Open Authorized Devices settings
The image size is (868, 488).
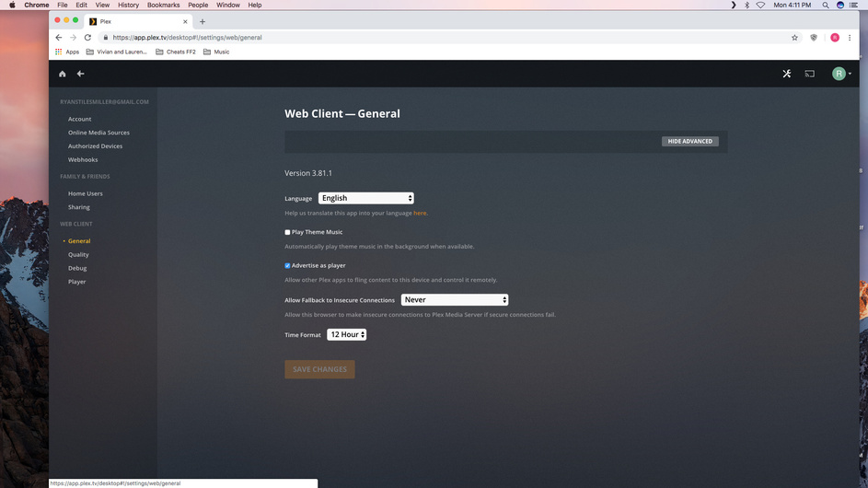95,146
